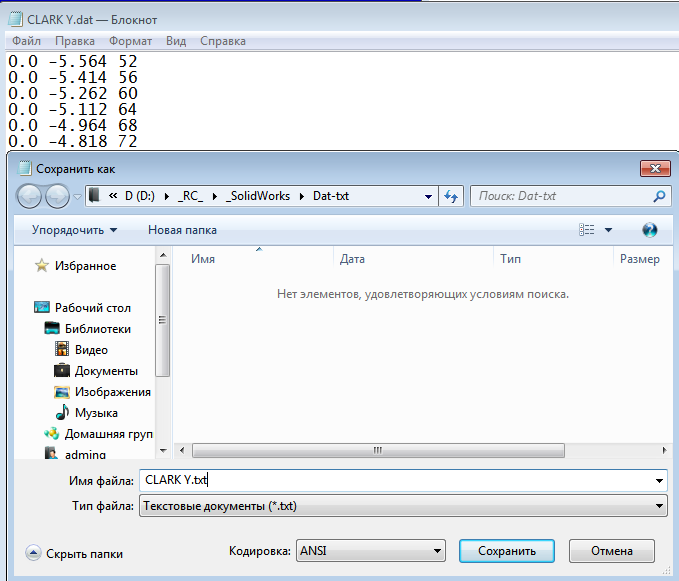
Task: Click _RC_ folder in the address path
Action: pyautogui.click(x=191, y=196)
